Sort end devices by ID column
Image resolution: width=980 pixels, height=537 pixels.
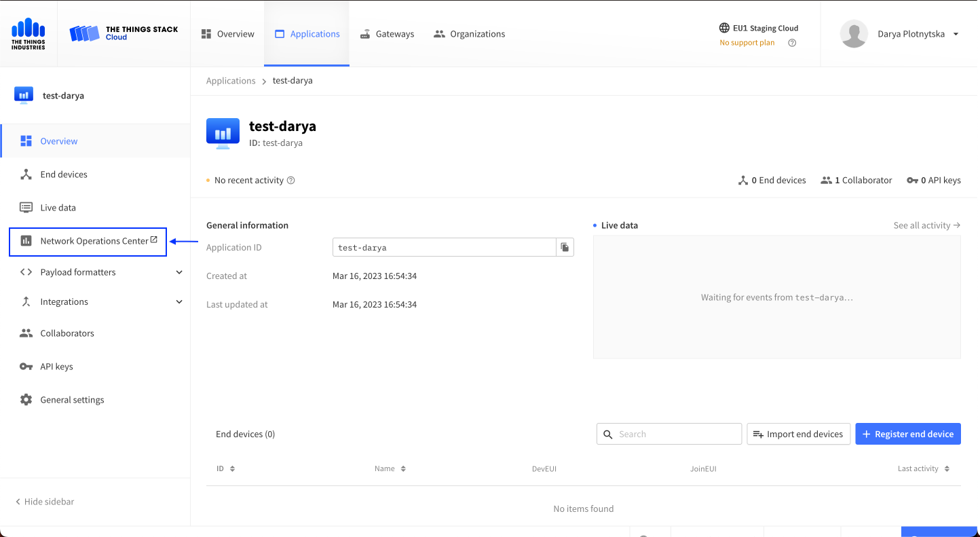point(226,469)
